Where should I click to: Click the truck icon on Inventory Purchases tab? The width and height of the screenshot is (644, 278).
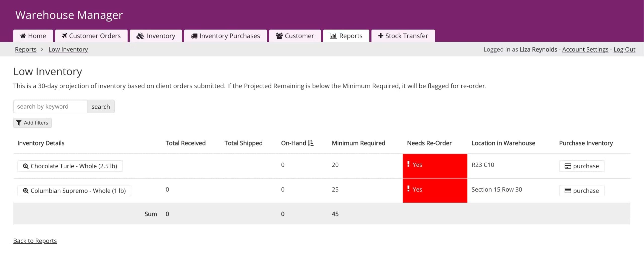(x=194, y=36)
